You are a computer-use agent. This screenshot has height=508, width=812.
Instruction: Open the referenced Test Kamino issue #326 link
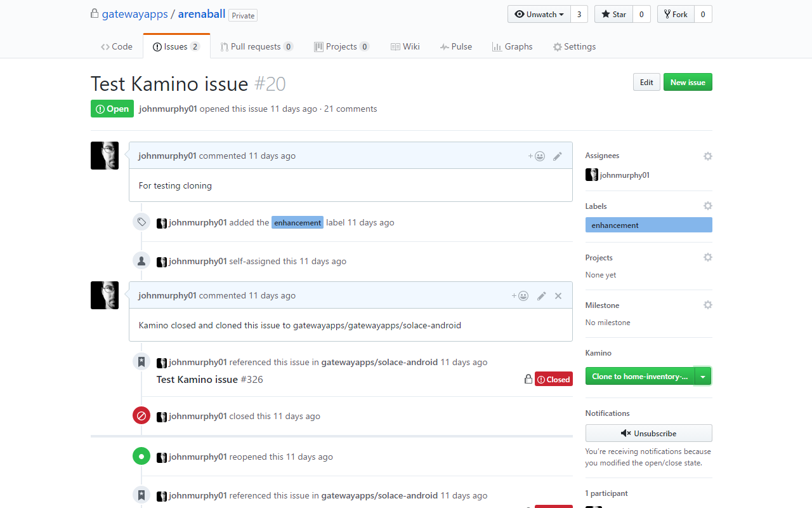209,380
